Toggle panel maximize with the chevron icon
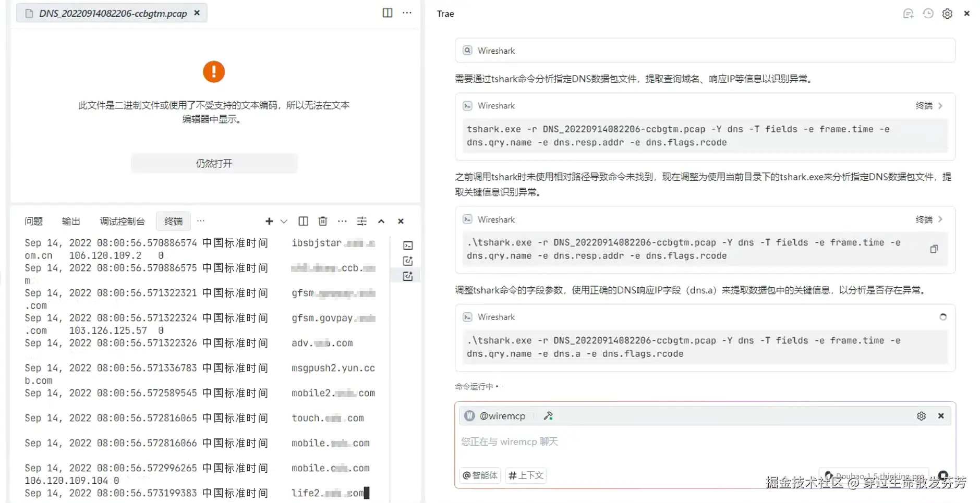Screen dimensions: 980x503 click(381, 221)
